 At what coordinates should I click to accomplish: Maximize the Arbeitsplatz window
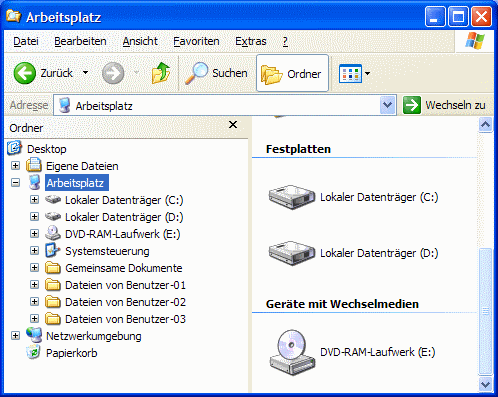[458, 17]
